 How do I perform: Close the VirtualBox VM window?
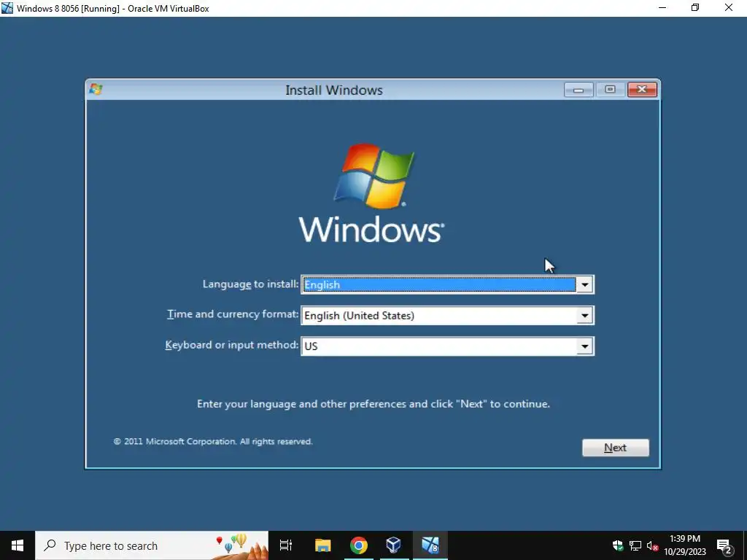(x=729, y=8)
